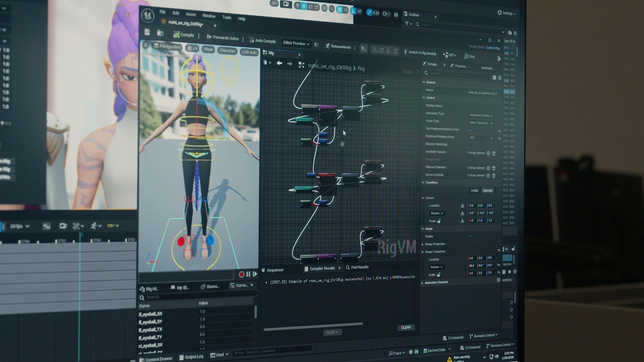644x362 pixels.
Task: Open the Animation Type dropdown in Details
Action: [481, 115]
